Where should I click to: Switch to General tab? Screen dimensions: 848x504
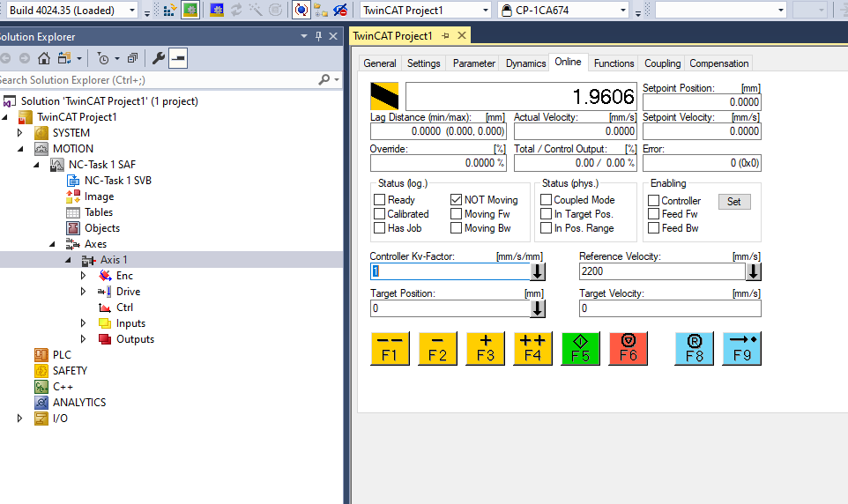(x=380, y=63)
